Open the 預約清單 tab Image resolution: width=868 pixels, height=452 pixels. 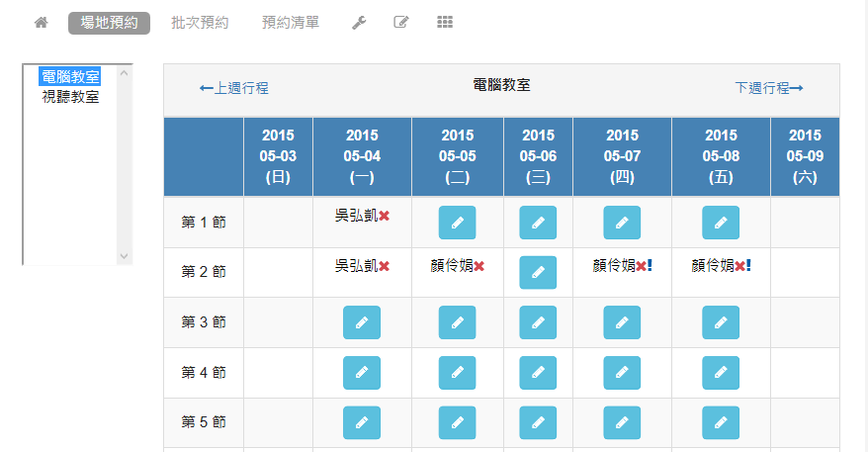coord(291,23)
